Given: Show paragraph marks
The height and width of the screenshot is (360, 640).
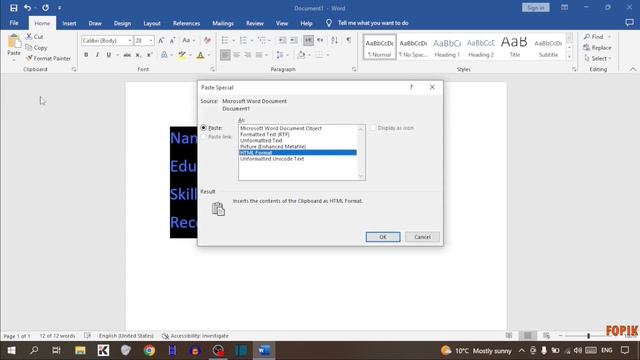Looking at the screenshot, I should click(x=349, y=40).
